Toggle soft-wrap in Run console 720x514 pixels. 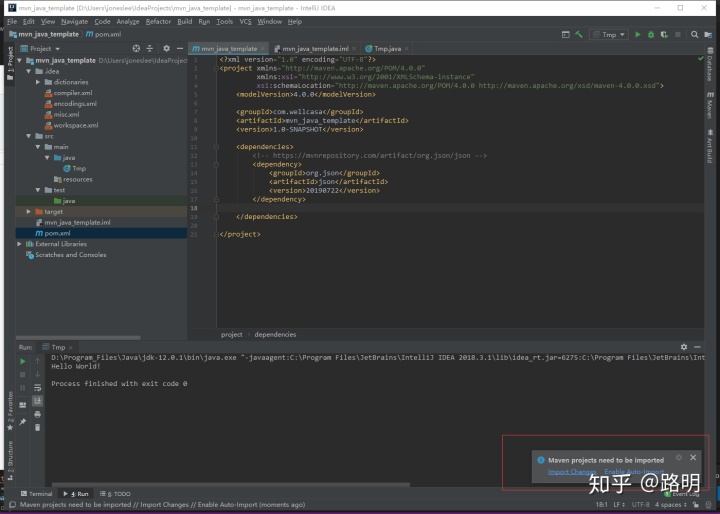tap(38, 388)
